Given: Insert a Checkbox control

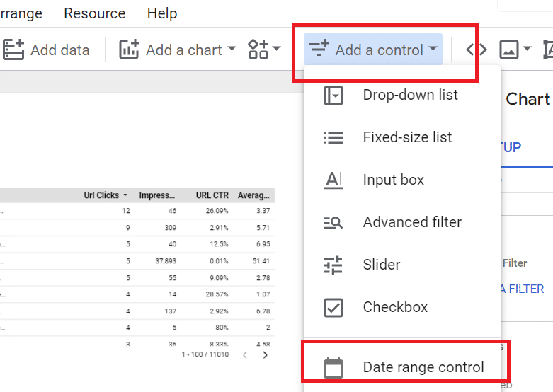Looking at the screenshot, I should 394,307.
